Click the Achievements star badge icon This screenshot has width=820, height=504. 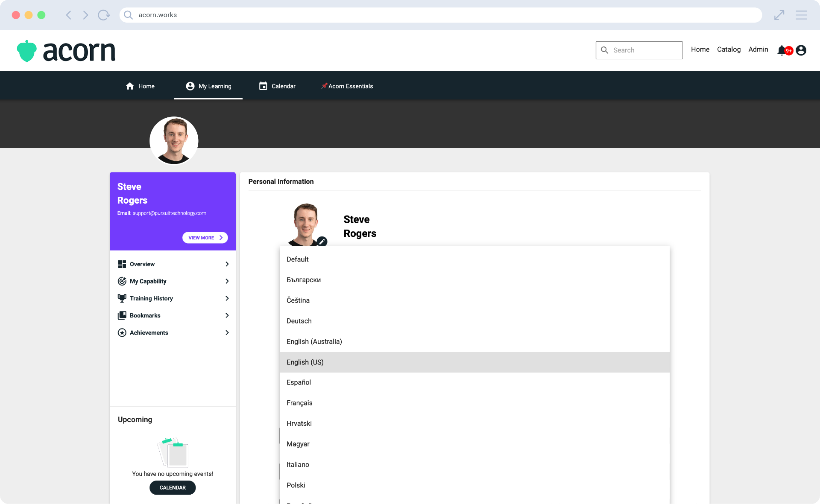pos(122,332)
